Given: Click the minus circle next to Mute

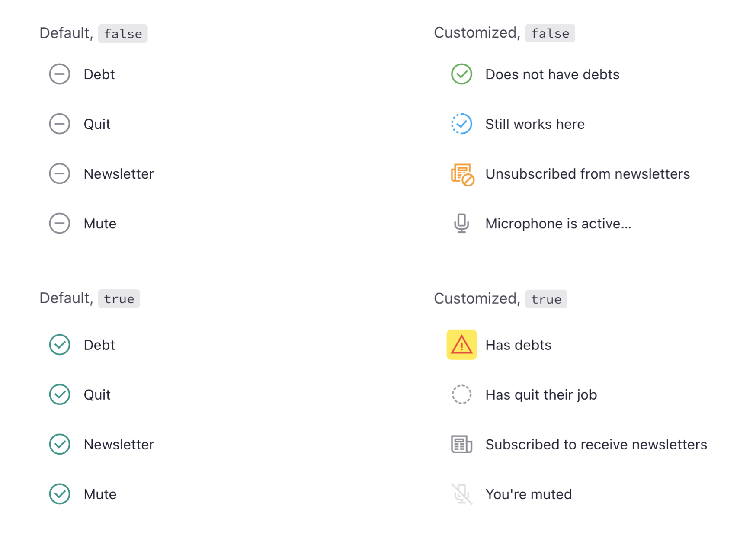Looking at the screenshot, I should [60, 223].
